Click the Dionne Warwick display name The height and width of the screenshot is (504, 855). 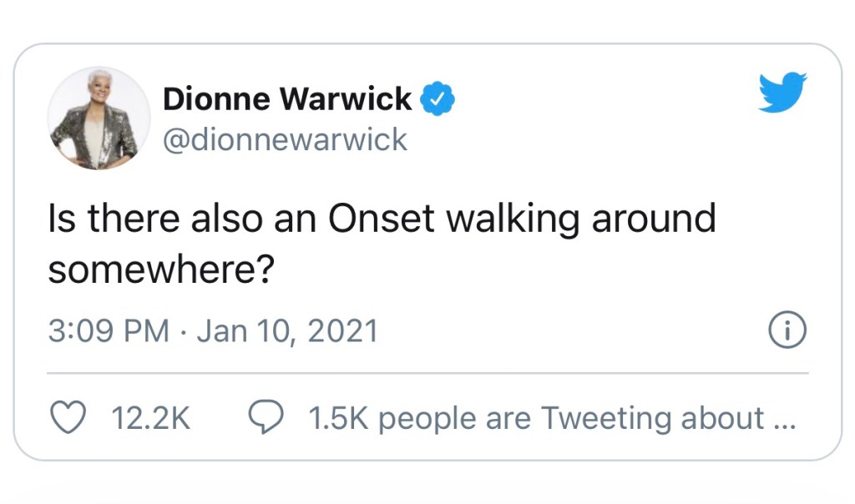(287, 99)
